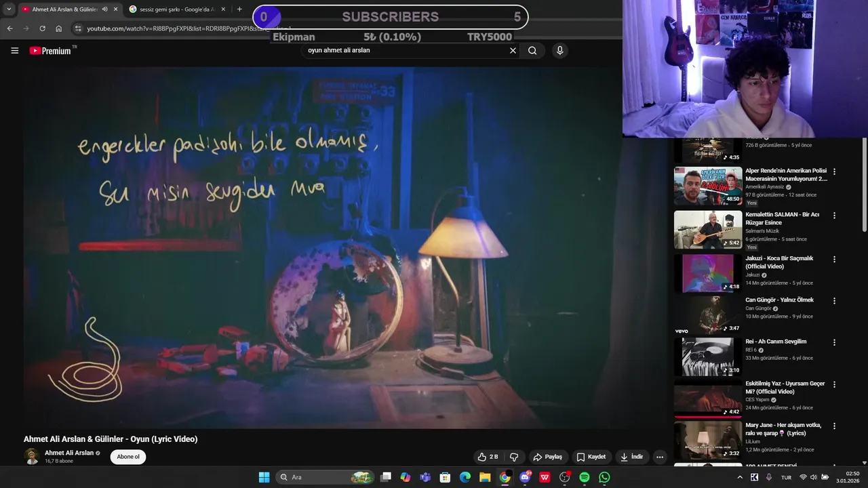
Task: Download video with the İndir button
Action: 631,457
